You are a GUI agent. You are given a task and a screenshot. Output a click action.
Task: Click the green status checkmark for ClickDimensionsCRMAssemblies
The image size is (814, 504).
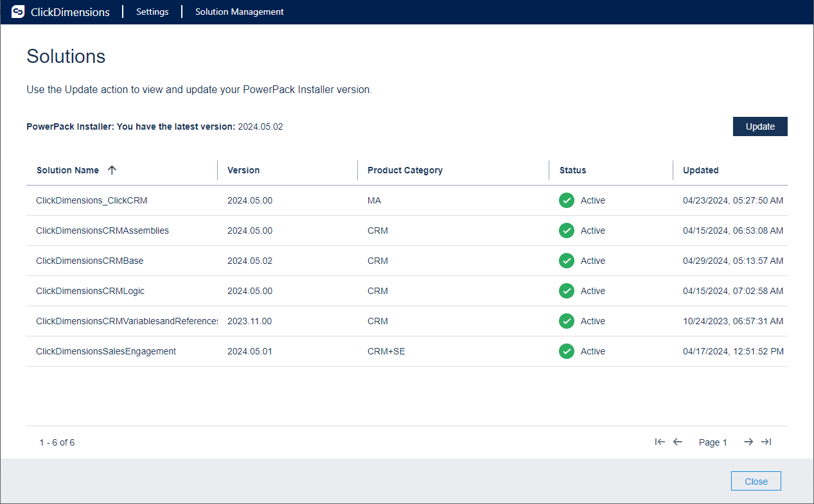click(x=567, y=230)
